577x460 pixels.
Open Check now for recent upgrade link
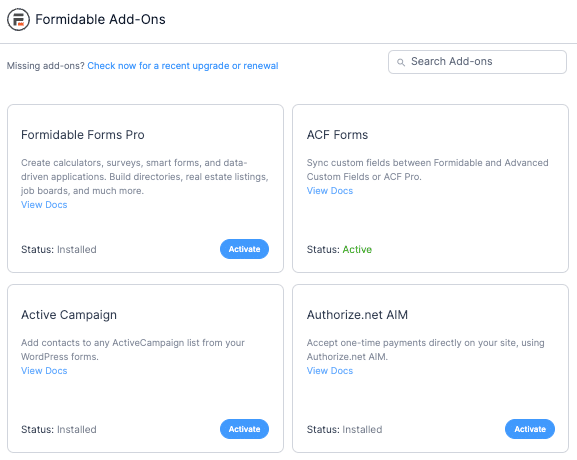pos(183,66)
